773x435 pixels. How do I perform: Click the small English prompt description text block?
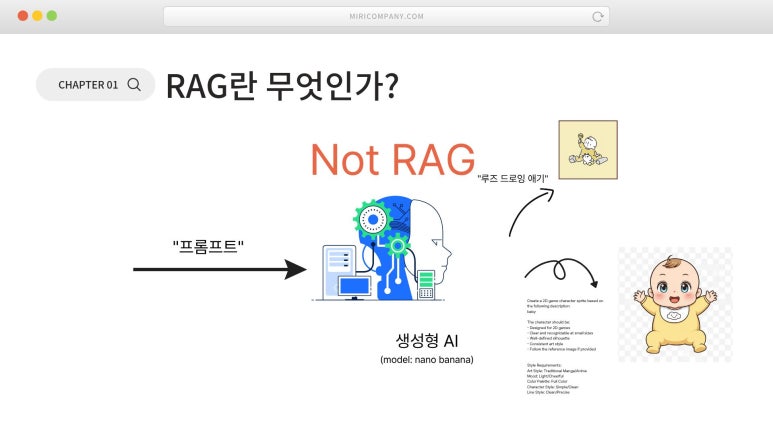565,346
